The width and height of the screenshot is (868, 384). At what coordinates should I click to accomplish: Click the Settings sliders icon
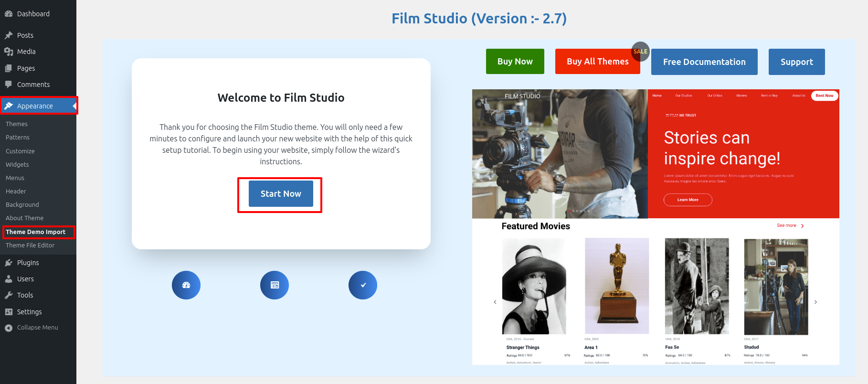[x=9, y=312]
